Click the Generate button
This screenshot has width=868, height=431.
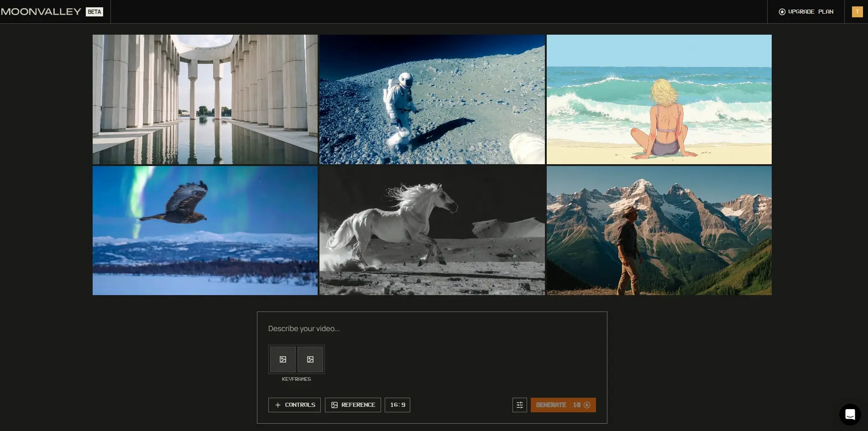pyautogui.click(x=563, y=405)
